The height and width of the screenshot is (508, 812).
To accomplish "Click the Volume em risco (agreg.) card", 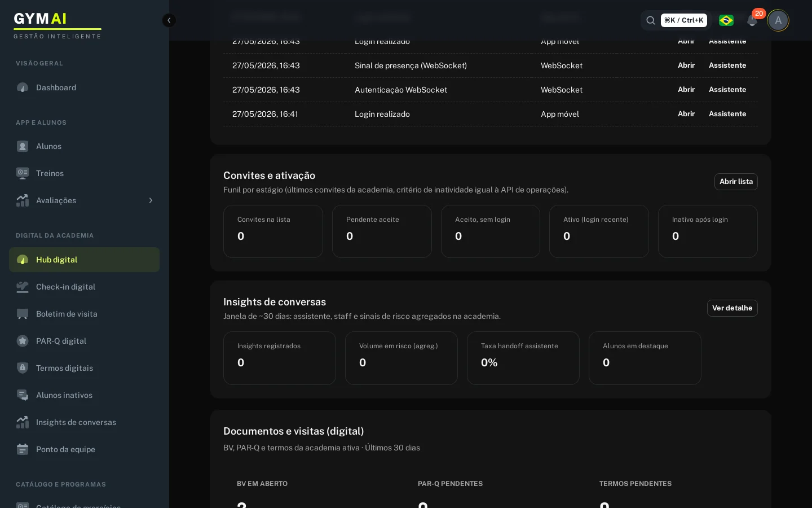I will pos(401,358).
